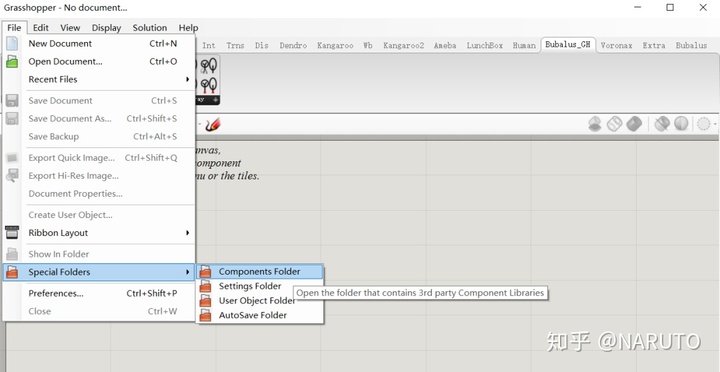Click the tree with scissors ribbon icon
The height and width of the screenshot is (372, 720).
point(209,66)
